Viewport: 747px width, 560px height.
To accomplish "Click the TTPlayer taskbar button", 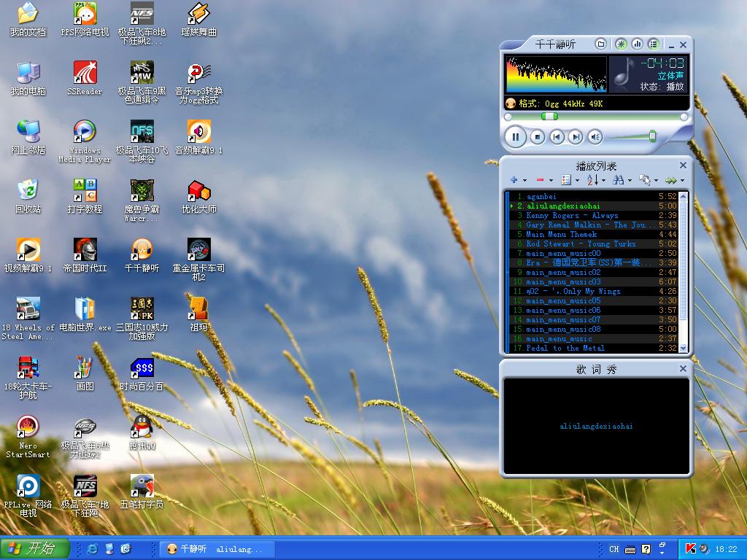I will click(x=217, y=549).
